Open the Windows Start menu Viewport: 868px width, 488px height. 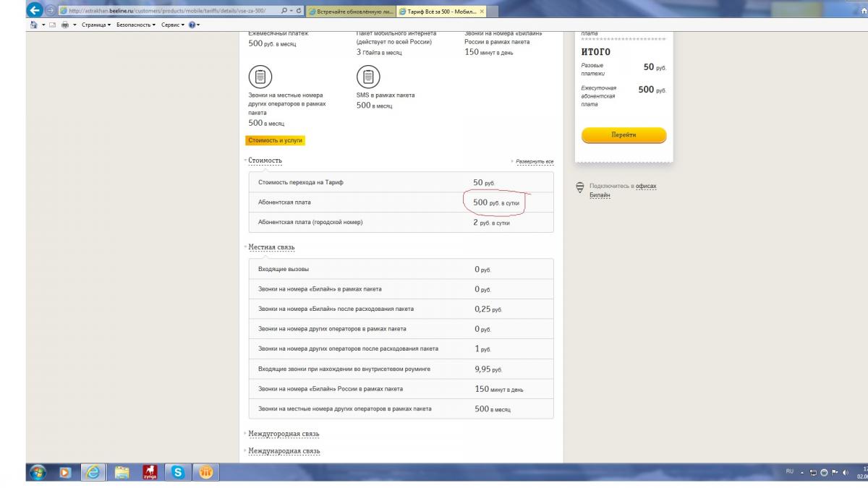point(38,472)
